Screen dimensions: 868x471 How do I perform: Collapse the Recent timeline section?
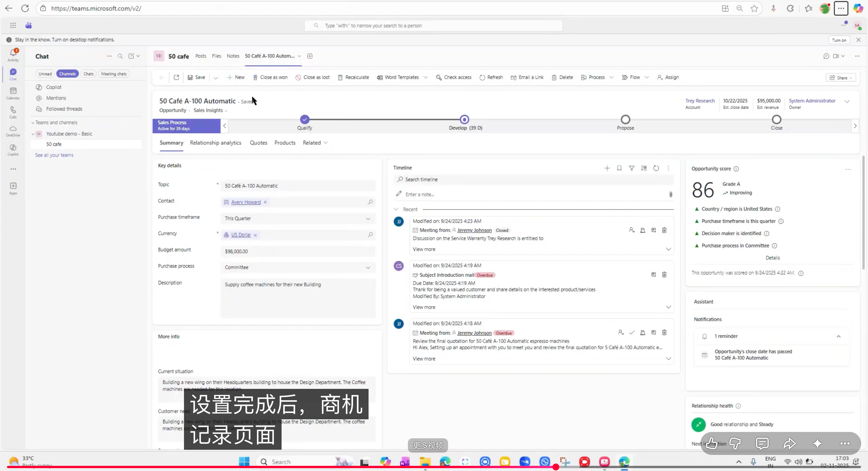pos(396,209)
